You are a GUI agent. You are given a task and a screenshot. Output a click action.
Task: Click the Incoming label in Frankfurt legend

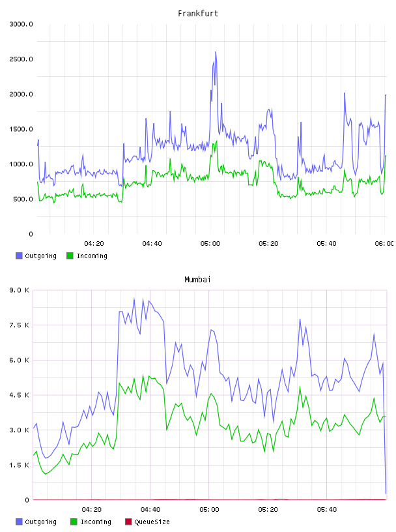tap(92, 256)
